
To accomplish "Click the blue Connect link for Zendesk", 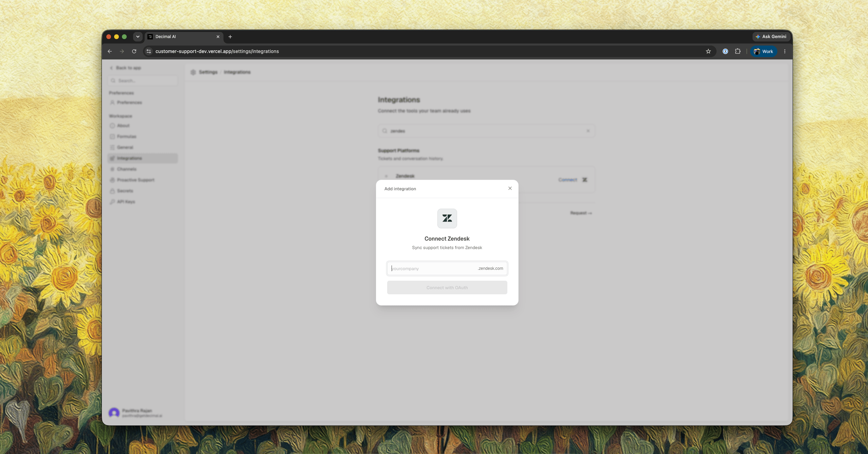I will [x=567, y=180].
